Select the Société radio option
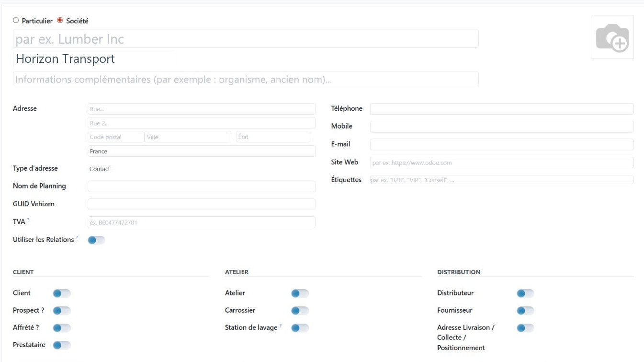644x362 pixels. 60,21
